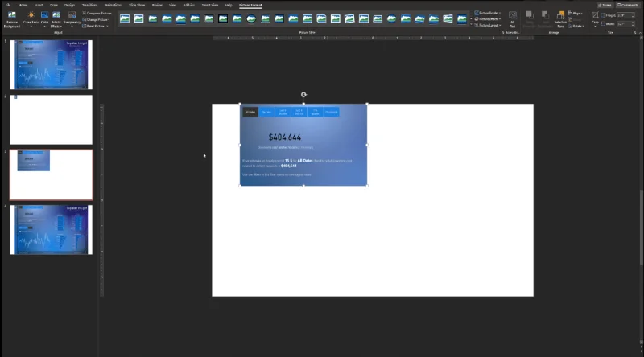Viewport: 644px width, 357px height.
Task: Switch to the Draw tab
Action: click(54, 6)
